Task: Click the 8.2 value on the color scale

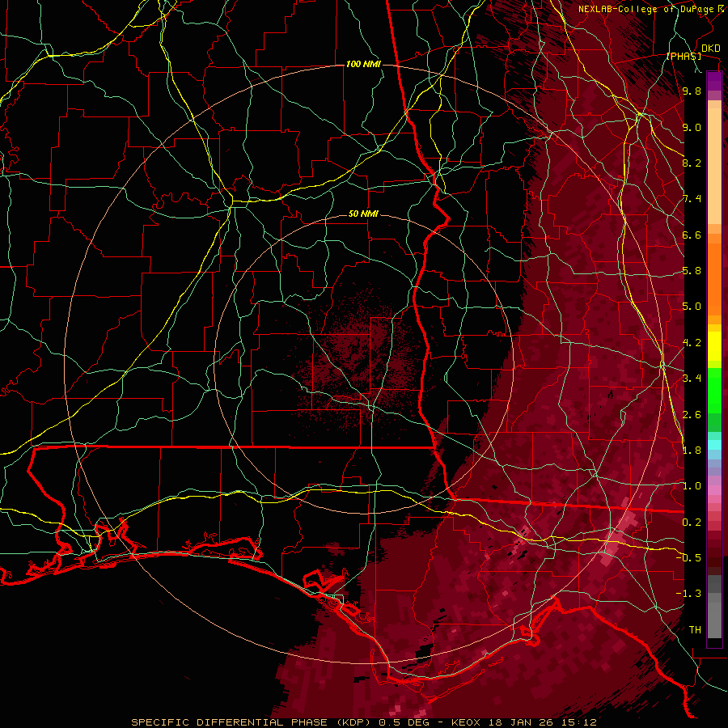Action: [x=692, y=163]
